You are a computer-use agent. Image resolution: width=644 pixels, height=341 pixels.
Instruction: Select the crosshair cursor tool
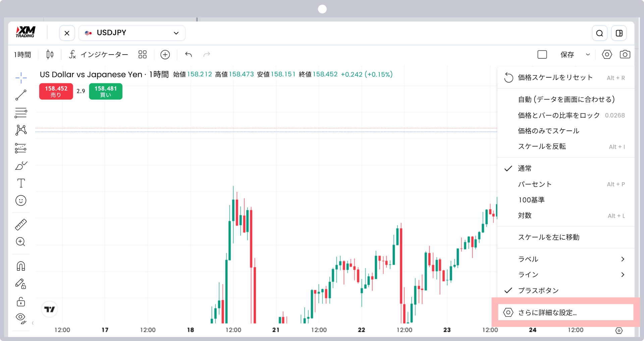tap(21, 78)
